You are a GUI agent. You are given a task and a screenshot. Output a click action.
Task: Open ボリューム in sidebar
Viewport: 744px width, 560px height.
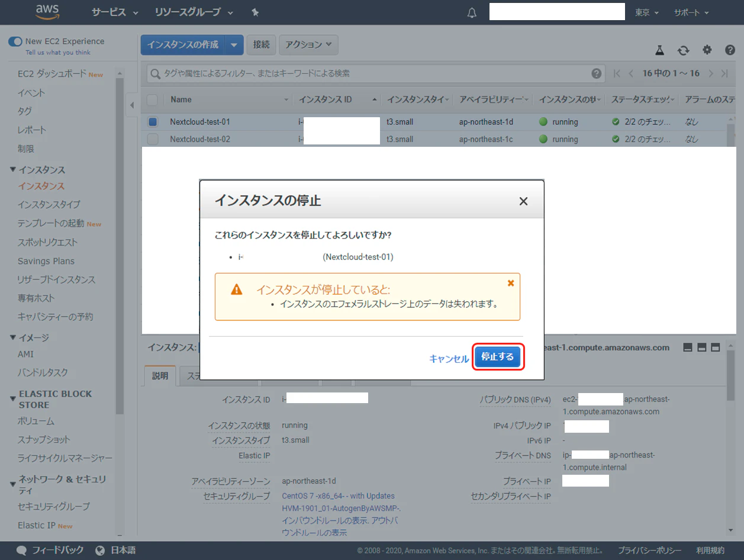tap(36, 421)
